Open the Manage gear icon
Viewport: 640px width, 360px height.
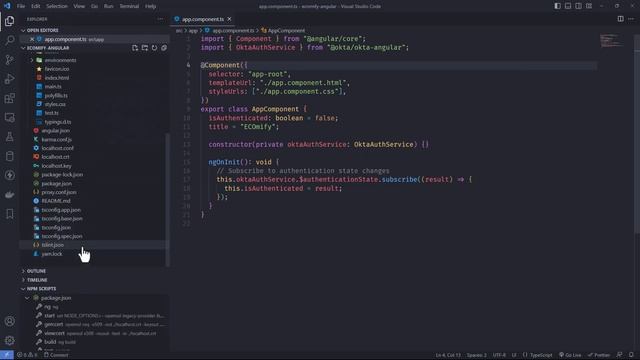[9, 340]
